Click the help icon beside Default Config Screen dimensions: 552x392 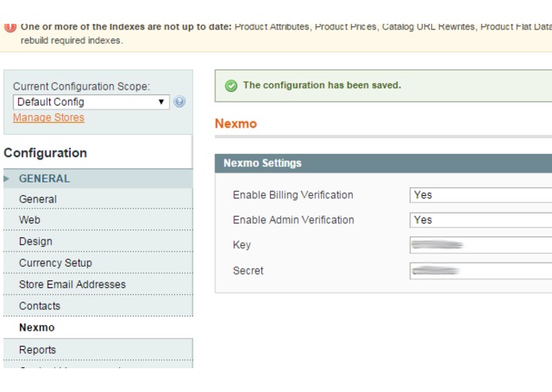click(x=179, y=102)
